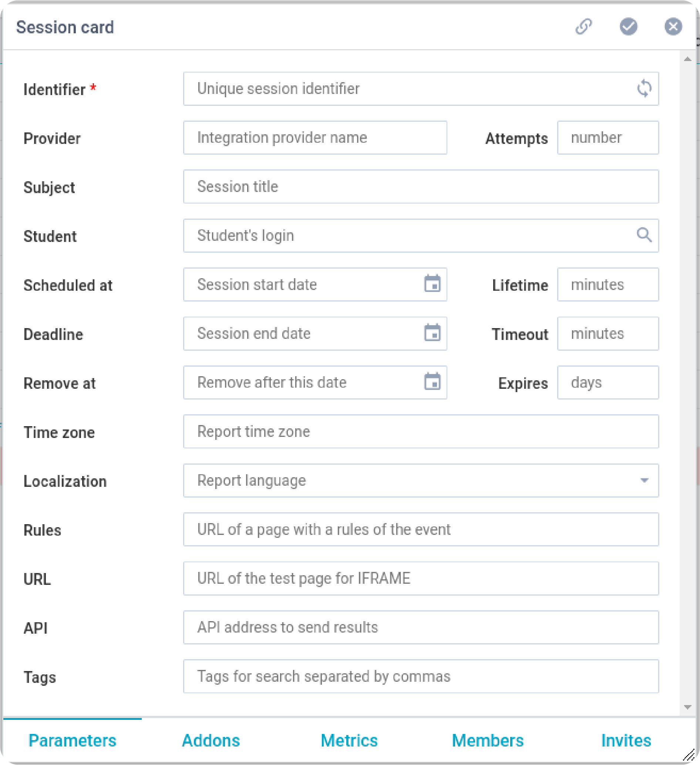The image size is (700, 765).
Task: Click the checkmark save icon
Action: 628,27
